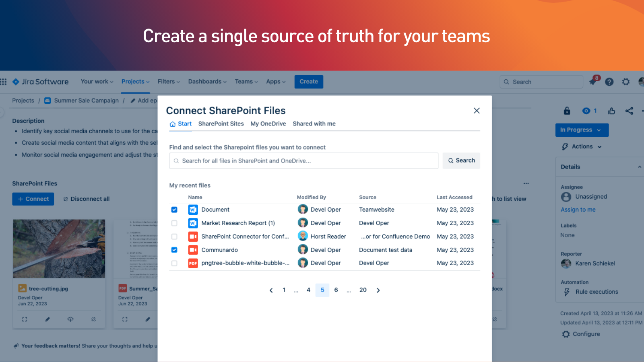Open the In Progress status dropdown
Viewport: 644px width, 362px height.
coord(582,130)
